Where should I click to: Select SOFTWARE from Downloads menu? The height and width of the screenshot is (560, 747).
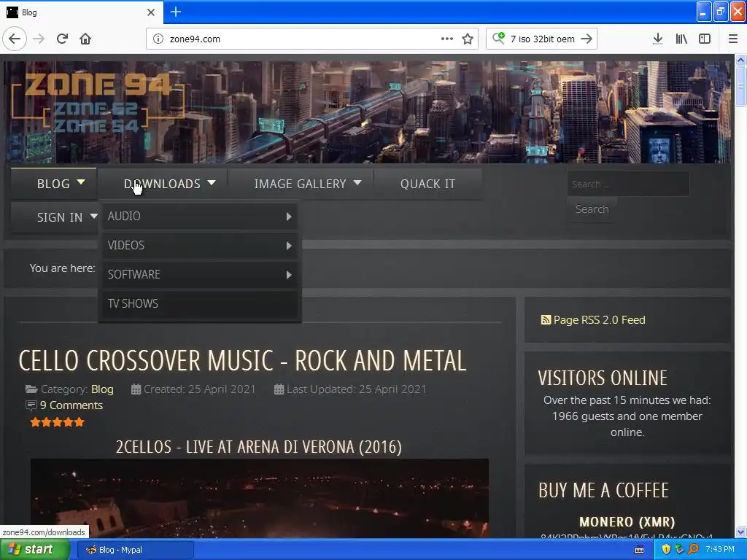pyautogui.click(x=200, y=274)
